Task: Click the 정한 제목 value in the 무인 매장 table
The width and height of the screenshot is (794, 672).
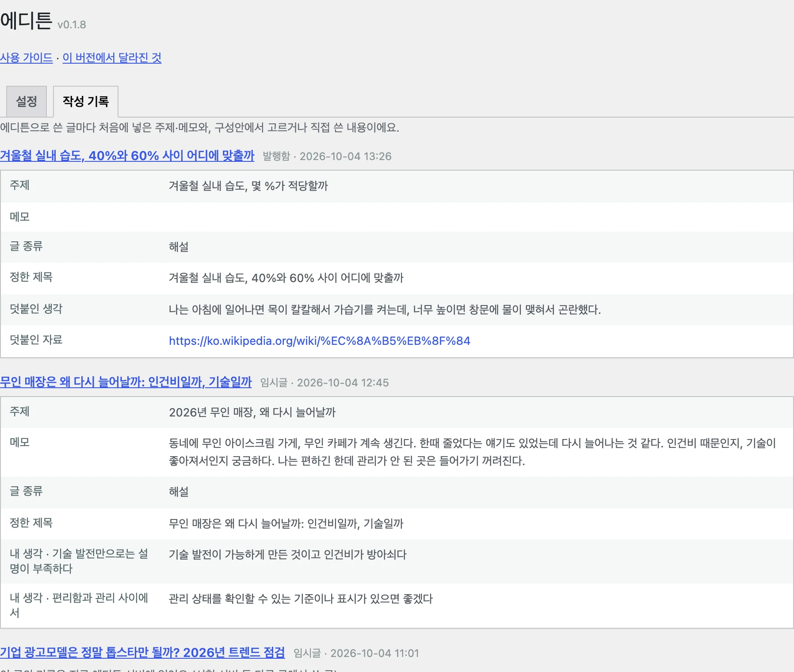Action: pyautogui.click(x=286, y=524)
